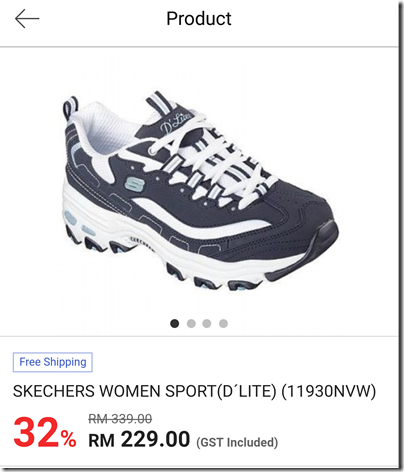The width and height of the screenshot is (404, 472).
Task: Go back using the left arrow icon
Action: (27, 18)
